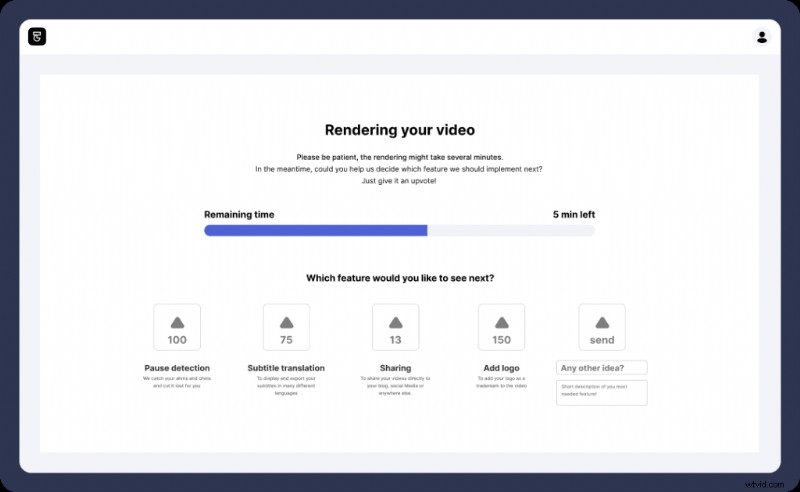Viewport: 800px width, 492px height.
Task: Select the 'Sharing' feature title
Action: (395, 368)
